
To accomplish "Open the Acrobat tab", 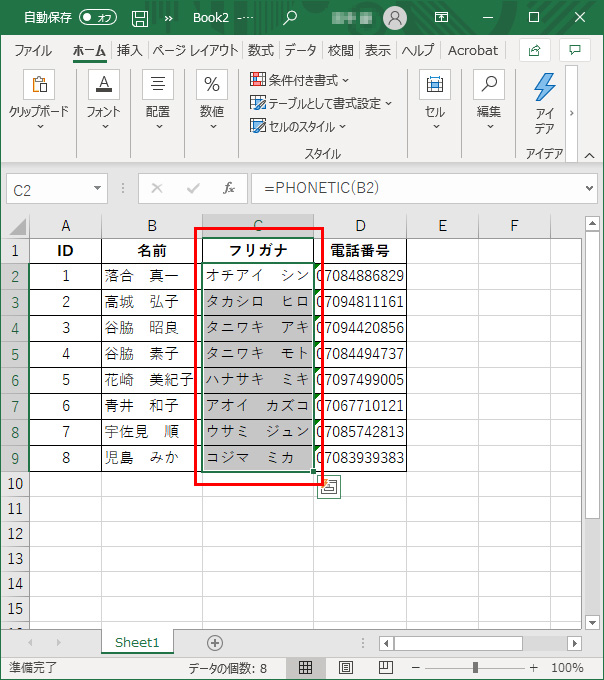I will [x=473, y=51].
